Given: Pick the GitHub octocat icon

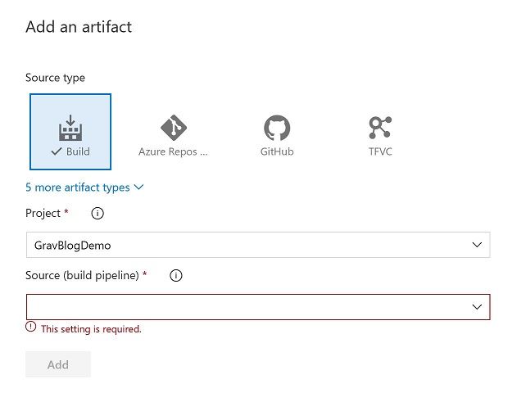Looking at the screenshot, I should pyautogui.click(x=277, y=127).
